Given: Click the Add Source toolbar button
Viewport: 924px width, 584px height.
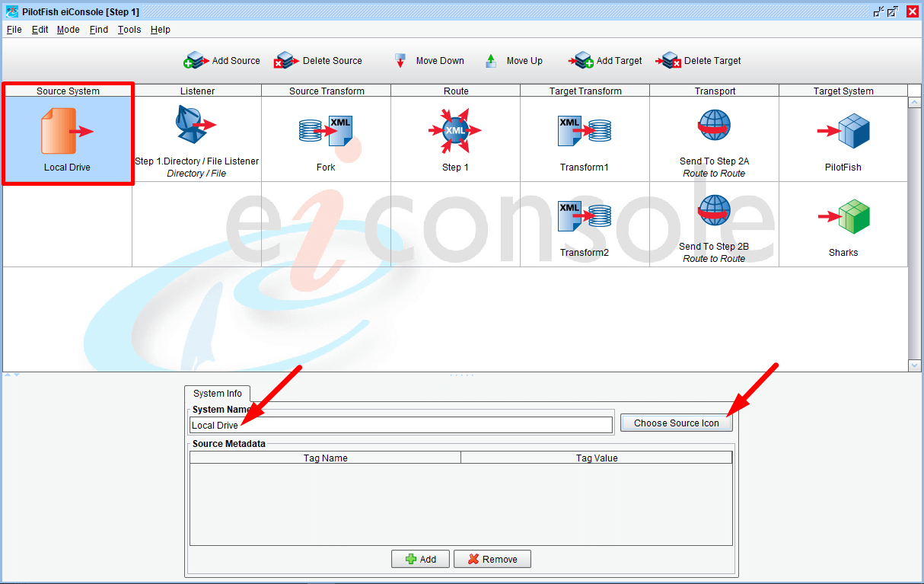Looking at the screenshot, I should click(x=221, y=61).
